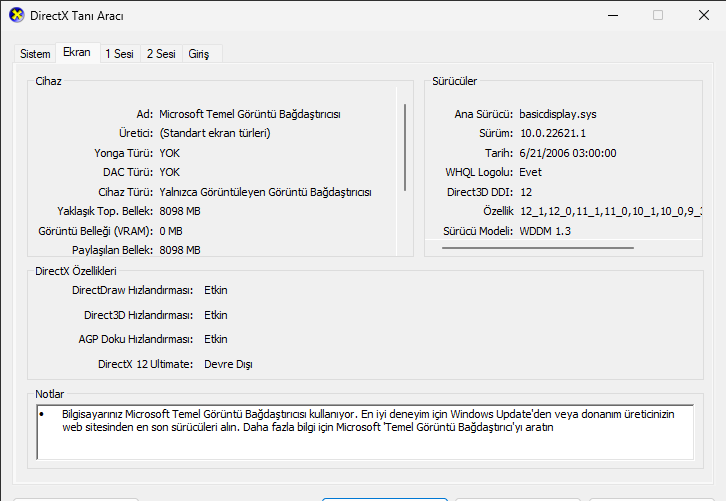Click the 'Sürücü Modeli:' label
Screen dimensions: 726x501
point(478,231)
